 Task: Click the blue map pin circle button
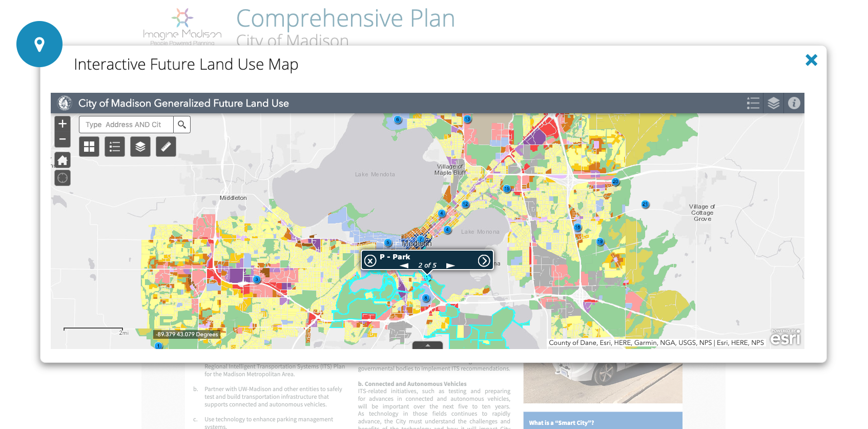[39, 44]
